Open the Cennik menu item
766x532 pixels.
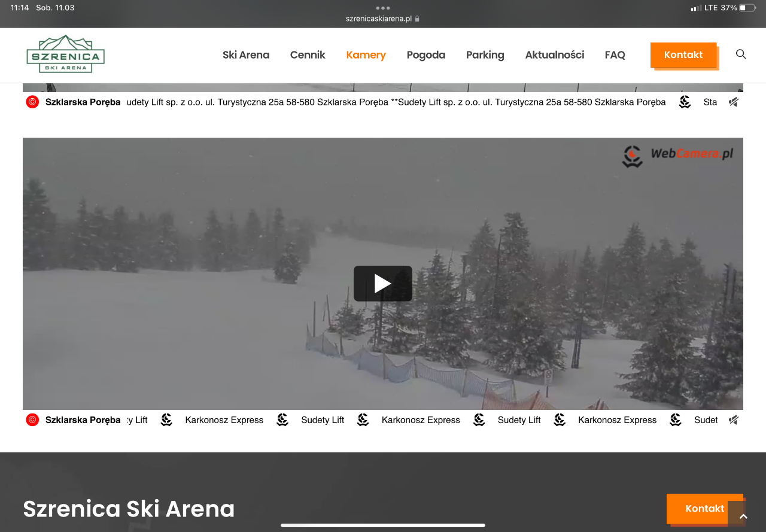[308, 55]
